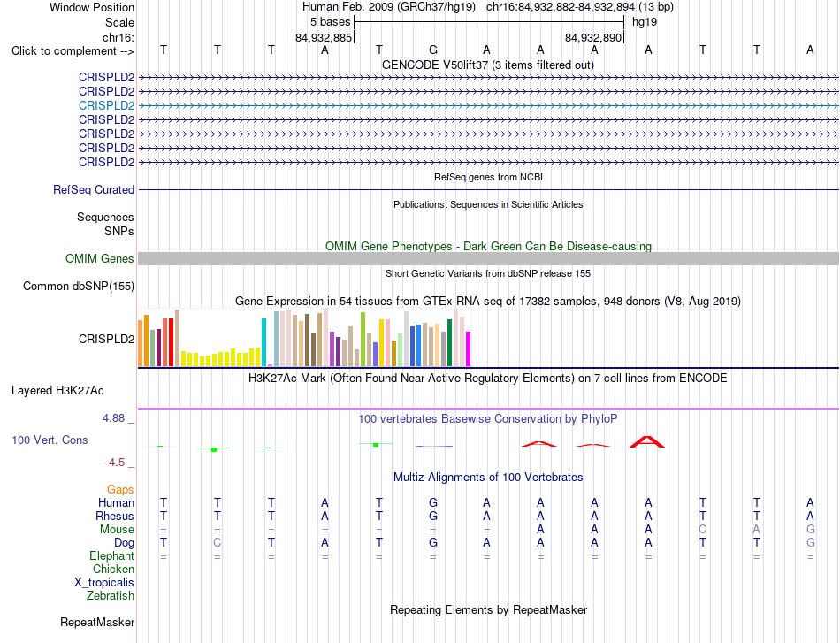
Task: Open the RefSeq Curated track label
Action: 93,189
